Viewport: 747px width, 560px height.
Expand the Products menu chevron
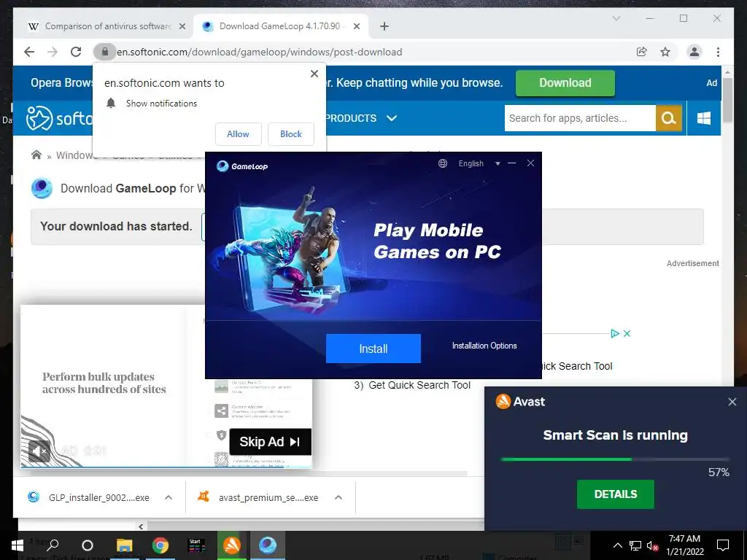pos(392,118)
